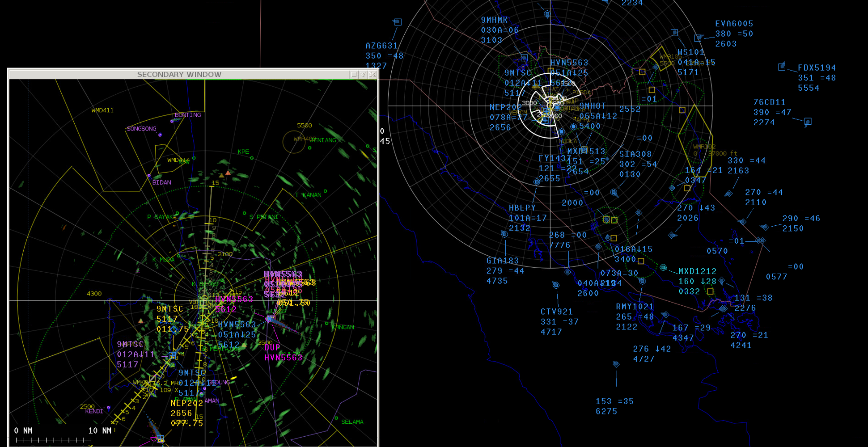
Task: Select the KENDI waypoint marker
Action: click(x=109, y=408)
